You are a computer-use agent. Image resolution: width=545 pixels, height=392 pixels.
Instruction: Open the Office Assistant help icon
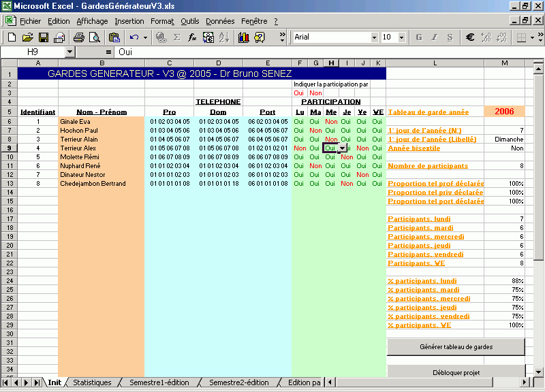pyautogui.click(x=260, y=37)
